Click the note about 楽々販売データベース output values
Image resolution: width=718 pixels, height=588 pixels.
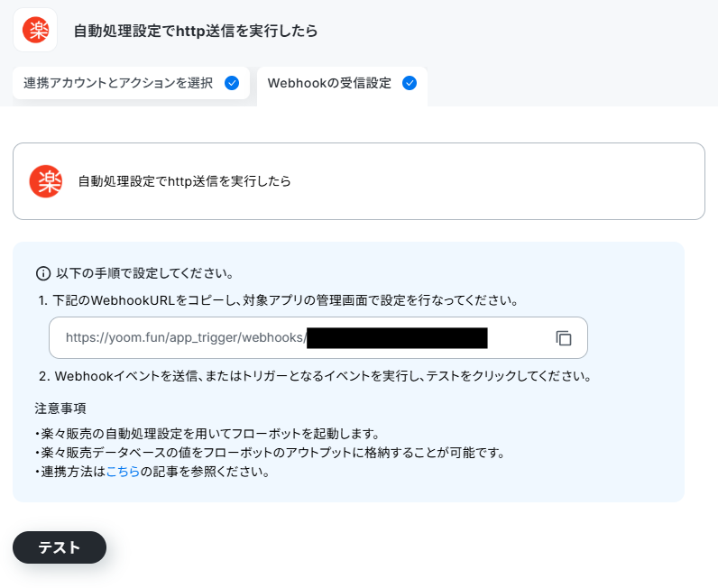click(271, 453)
